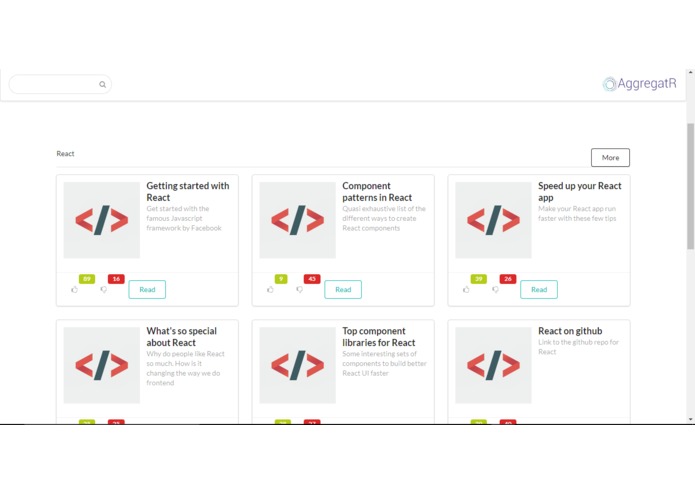695x494 pixels.
Task: Open the AggregatR logo home link
Action: point(639,83)
